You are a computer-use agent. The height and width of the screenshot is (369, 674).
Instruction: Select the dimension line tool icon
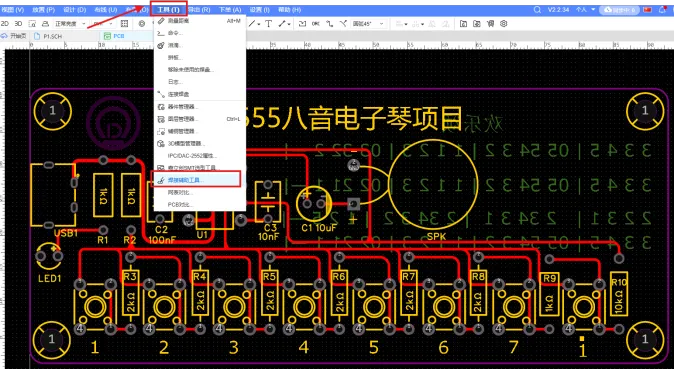pyautogui.click(x=282, y=24)
